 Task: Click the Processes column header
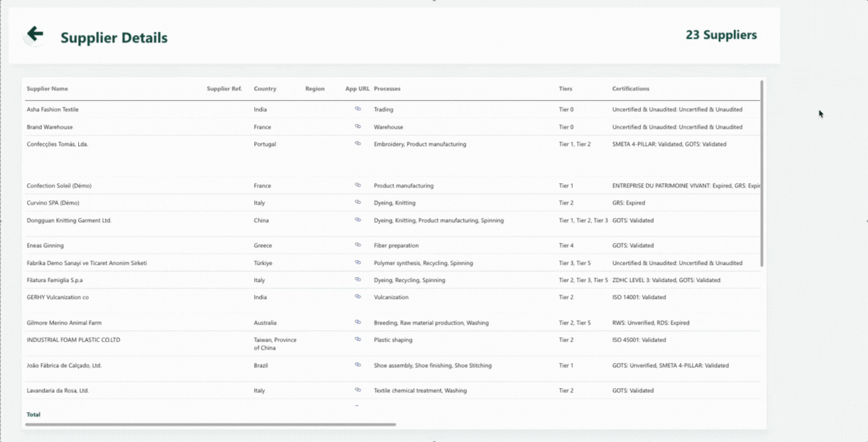387,89
